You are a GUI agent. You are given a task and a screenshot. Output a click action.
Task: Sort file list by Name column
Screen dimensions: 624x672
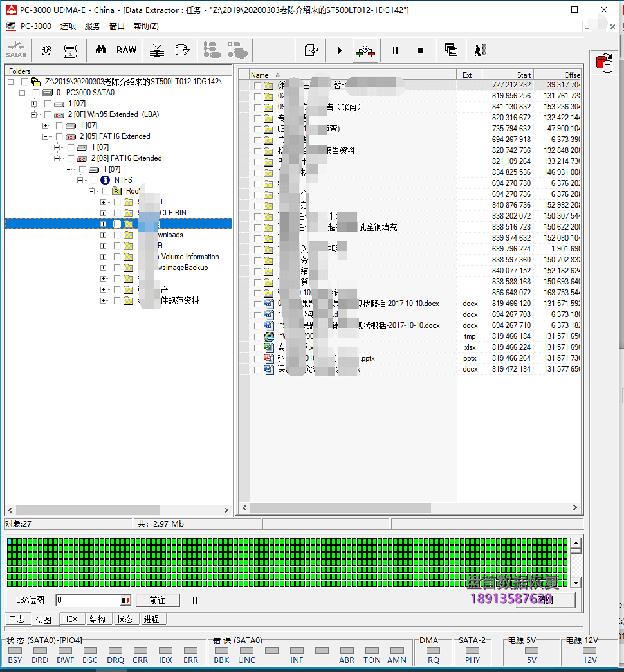[353, 75]
